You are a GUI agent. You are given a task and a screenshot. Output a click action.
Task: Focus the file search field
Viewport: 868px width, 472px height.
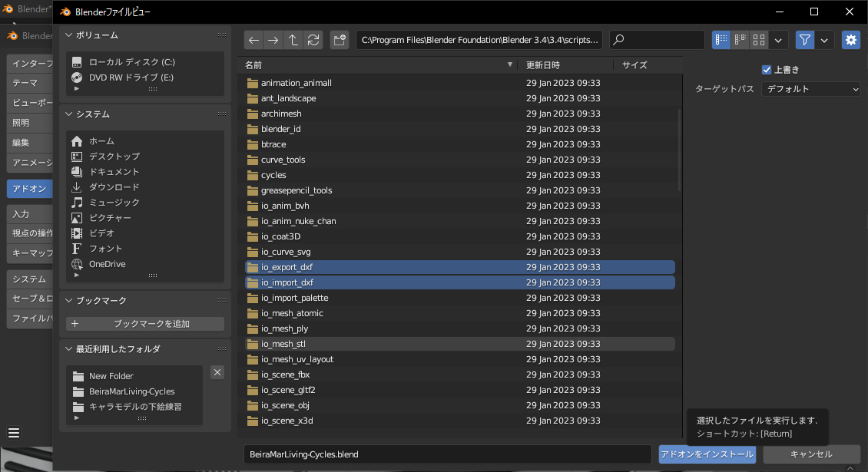[657, 40]
